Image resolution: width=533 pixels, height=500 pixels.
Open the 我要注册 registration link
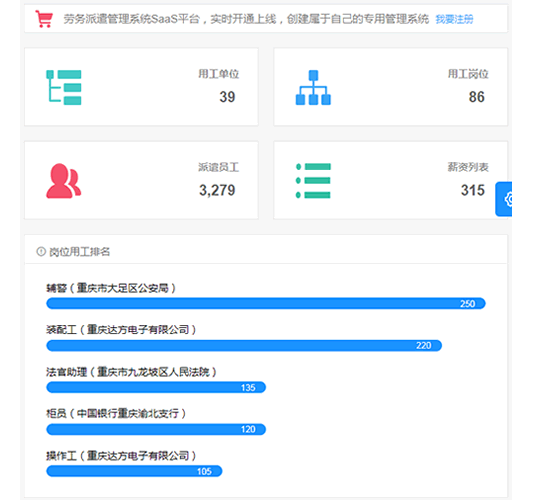click(x=454, y=19)
